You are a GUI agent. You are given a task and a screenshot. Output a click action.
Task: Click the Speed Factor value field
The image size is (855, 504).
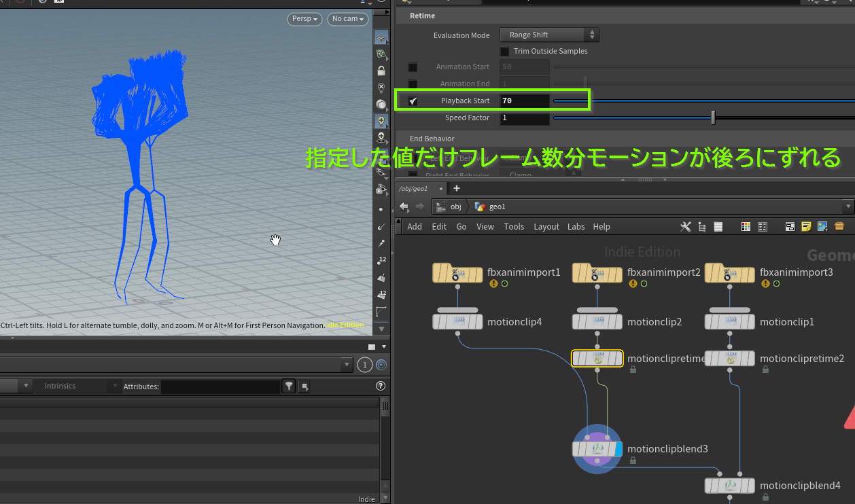[525, 118]
